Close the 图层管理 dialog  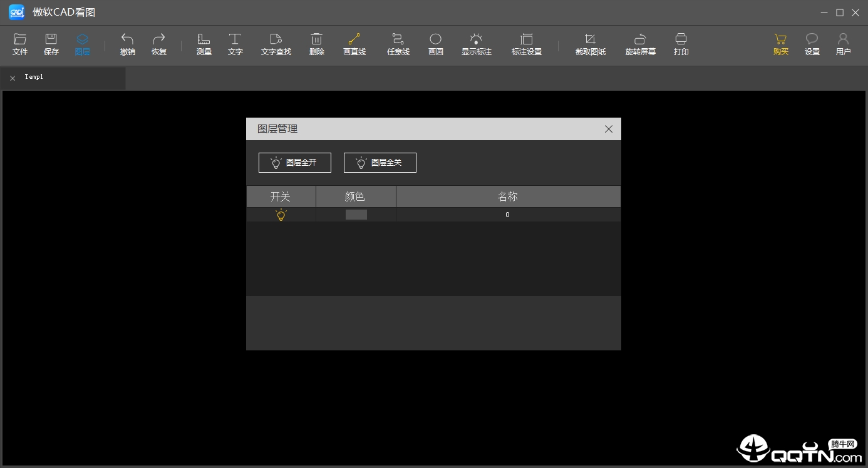coord(609,129)
